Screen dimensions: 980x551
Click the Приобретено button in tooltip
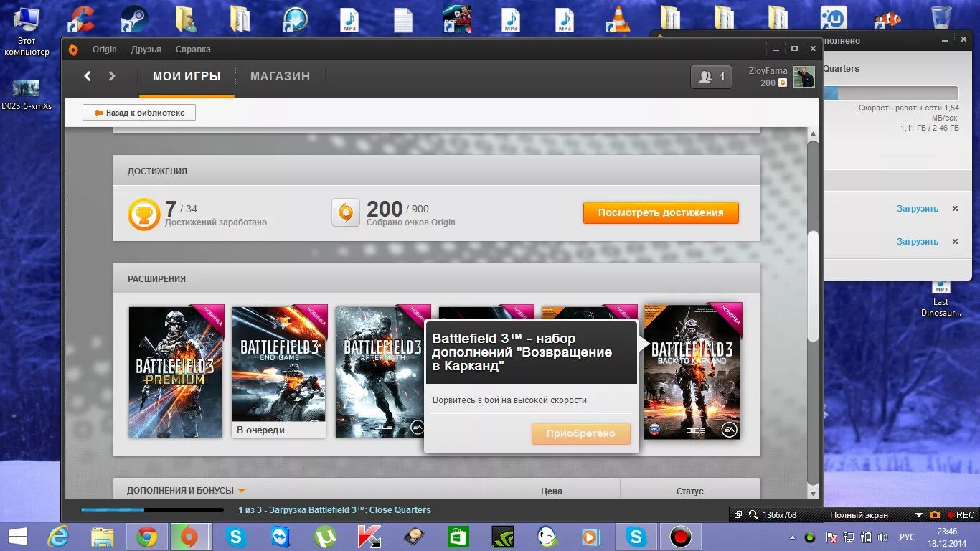[581, 433]
